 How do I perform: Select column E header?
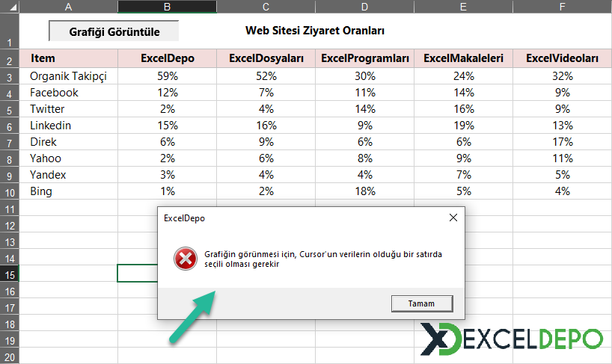pyautogui.click(x=463, y=6)
